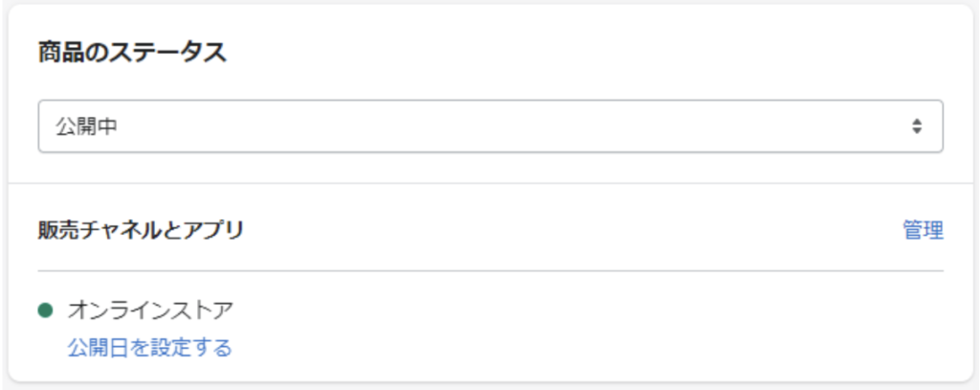Expand the product status selector showing 公開中
980x390 pixels.
click(x=490, y=126)
